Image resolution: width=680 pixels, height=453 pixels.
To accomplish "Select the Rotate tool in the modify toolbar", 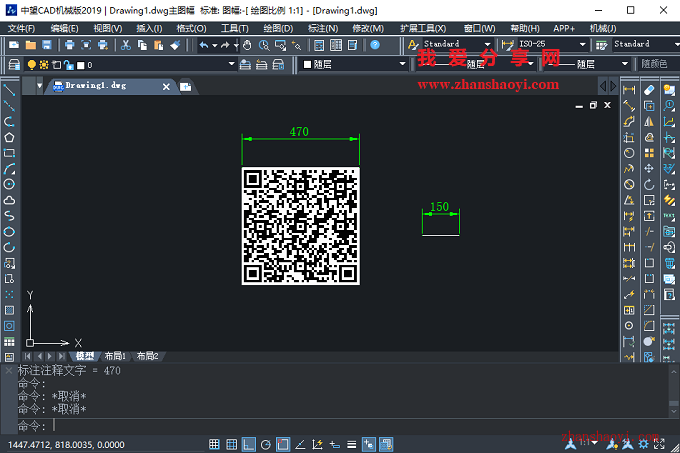I will [649, 184].
